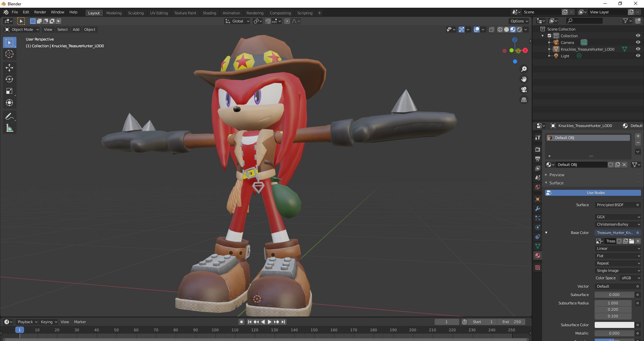Open the viewport Add menu

76,30
